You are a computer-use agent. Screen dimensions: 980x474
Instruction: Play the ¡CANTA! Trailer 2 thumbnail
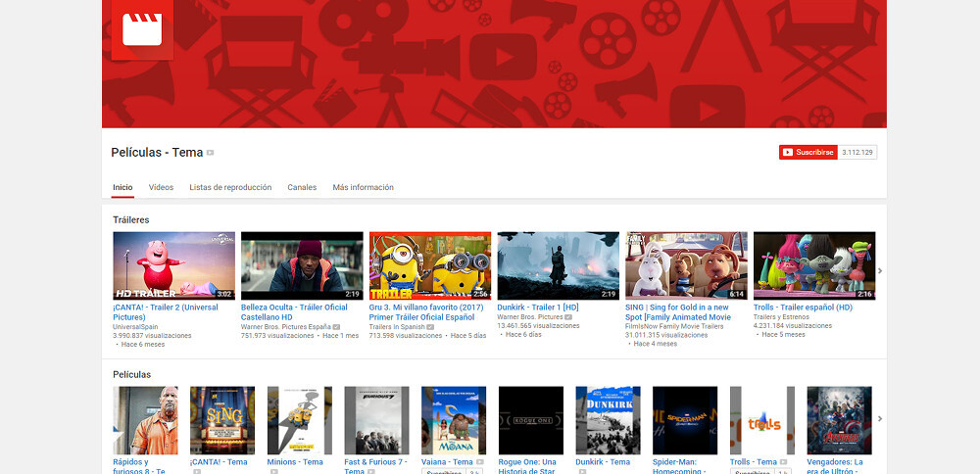pyautogui.click(x=173, y=266)
